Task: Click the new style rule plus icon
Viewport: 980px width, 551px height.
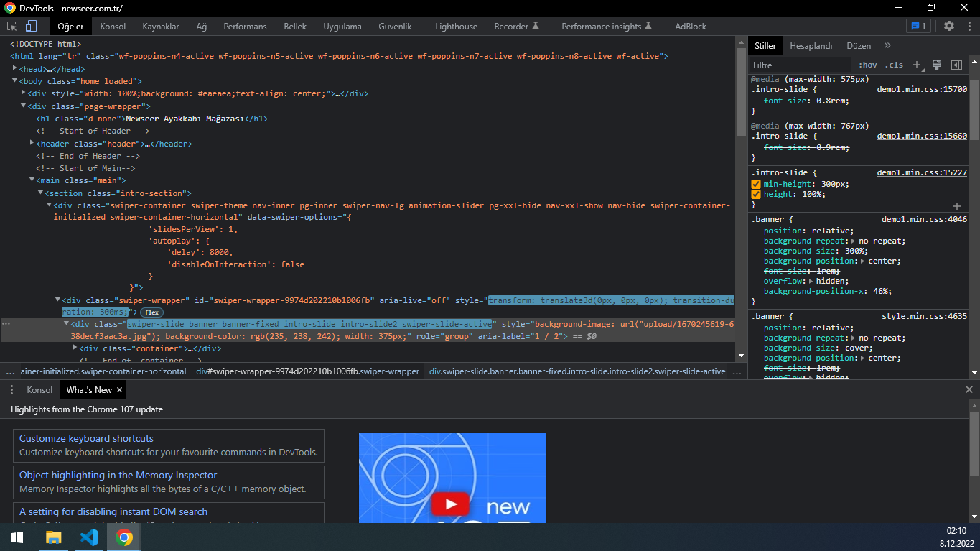Action: 917,65
